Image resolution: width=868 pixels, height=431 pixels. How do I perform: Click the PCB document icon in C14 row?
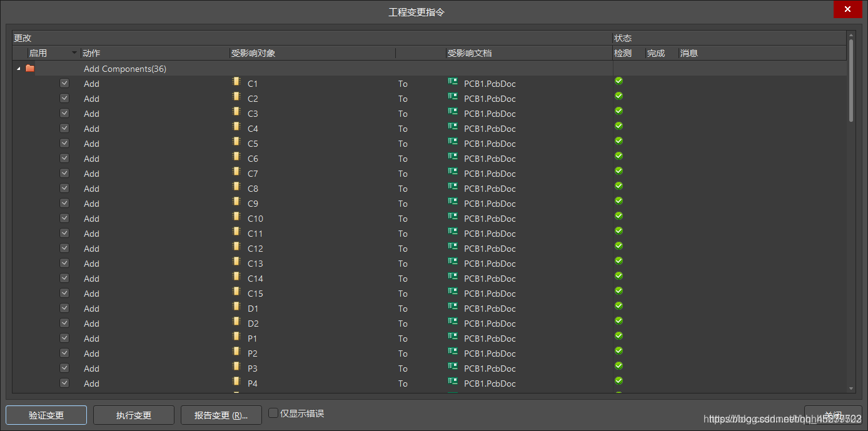[453, 277]
